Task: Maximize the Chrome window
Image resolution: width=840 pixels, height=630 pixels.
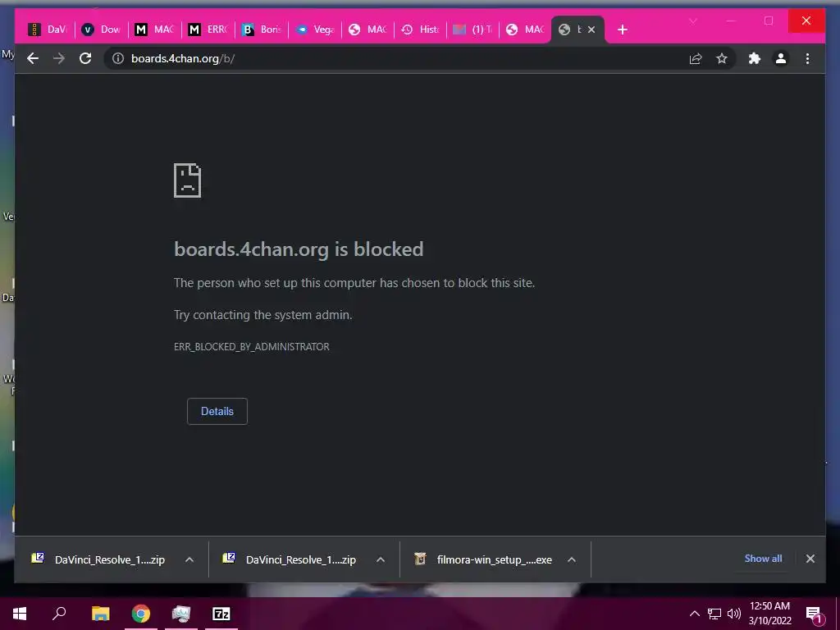Action: tap(768, 21)
